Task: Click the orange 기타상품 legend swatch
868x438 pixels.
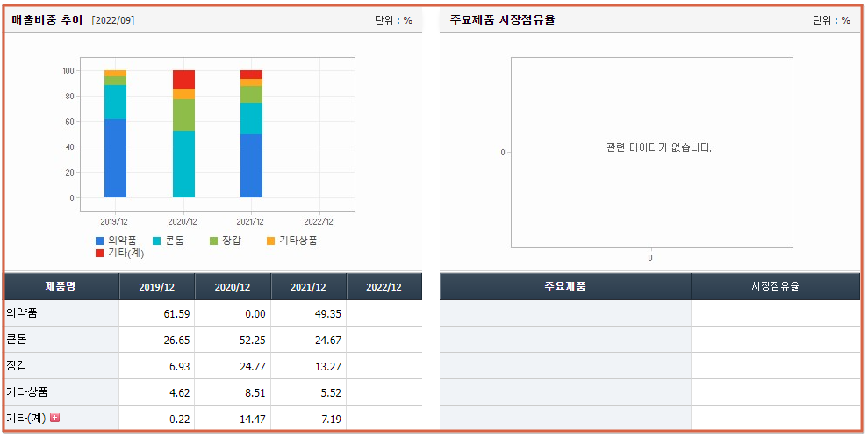Action: (270, 241)
